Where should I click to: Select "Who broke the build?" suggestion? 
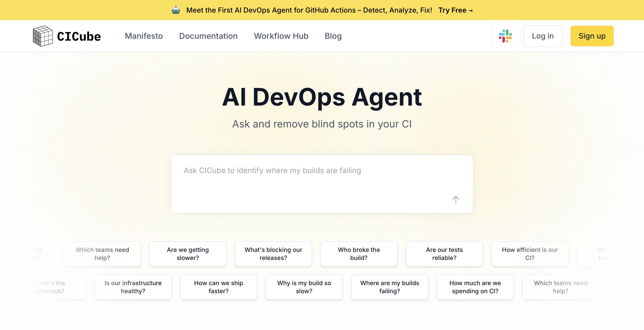point(359,254)
